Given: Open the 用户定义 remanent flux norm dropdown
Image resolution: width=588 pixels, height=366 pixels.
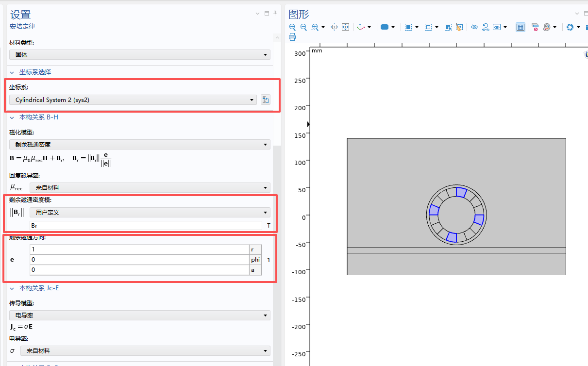Looking at the screenshot, I should tap(150, 212).
